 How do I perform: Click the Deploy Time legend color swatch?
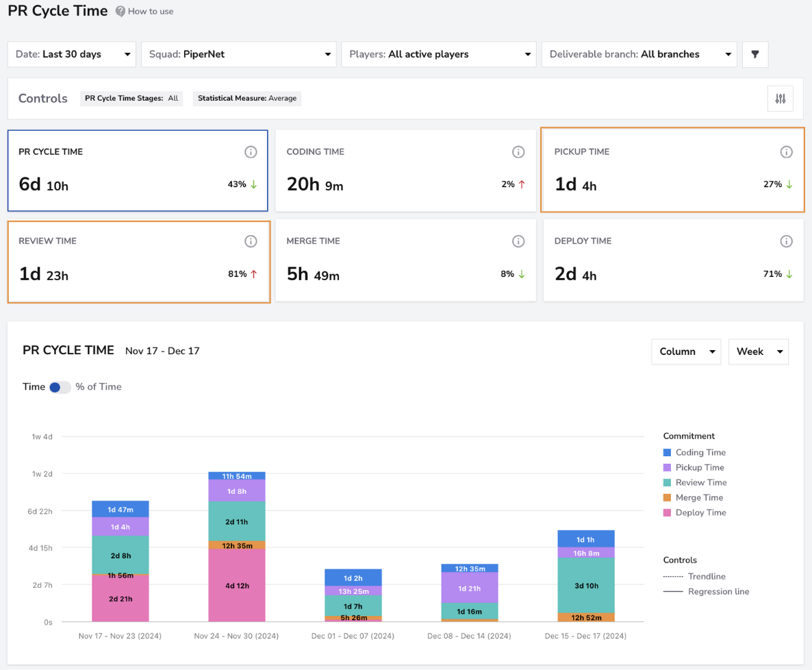click(667, 512)
